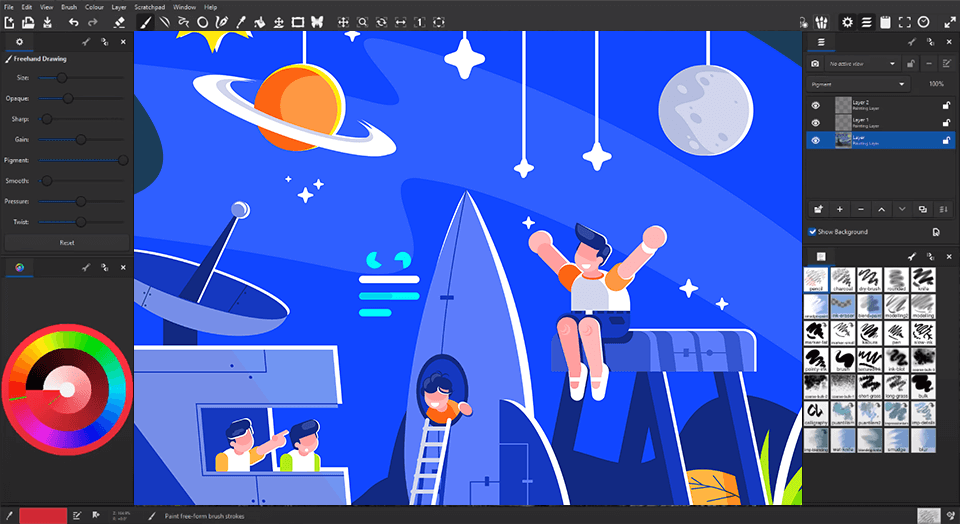Activate the Flood Fill bucket tool
The height and width of the screenshot is (524, 960).
coord(259,21)
